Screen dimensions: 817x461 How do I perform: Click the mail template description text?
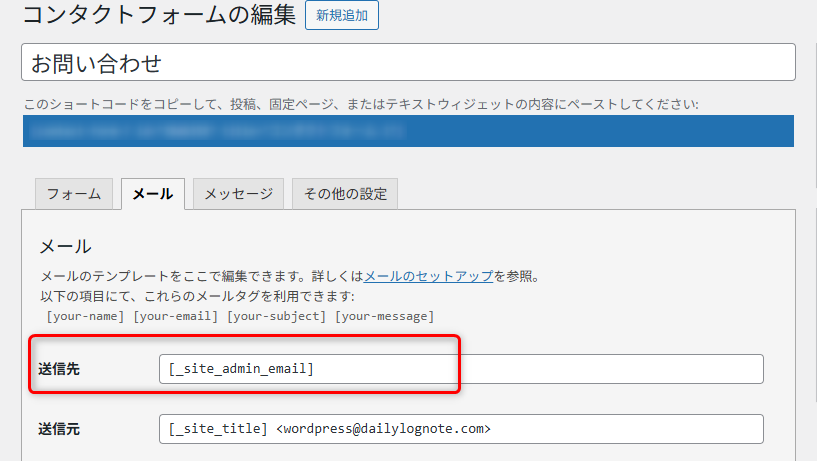click(200, 276)
